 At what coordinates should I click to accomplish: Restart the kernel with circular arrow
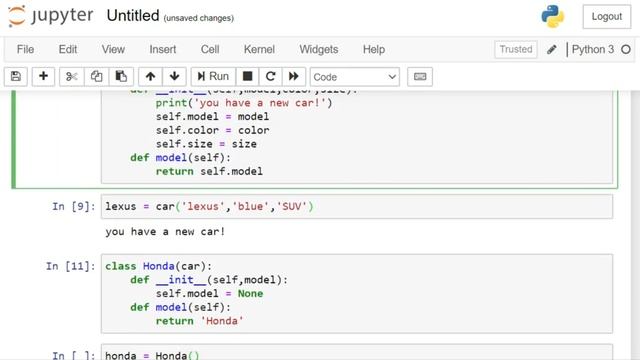(x=270, y=76)
